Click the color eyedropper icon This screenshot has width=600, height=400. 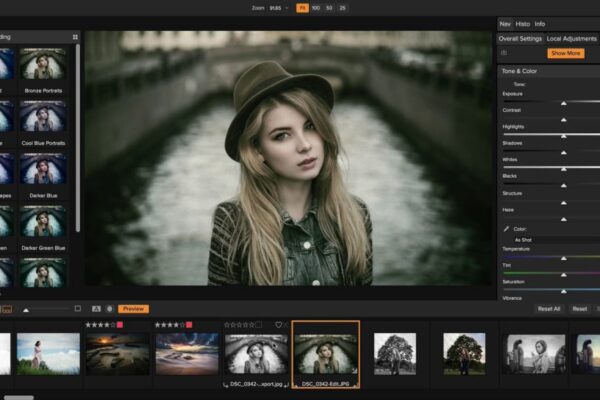[506, 229]
